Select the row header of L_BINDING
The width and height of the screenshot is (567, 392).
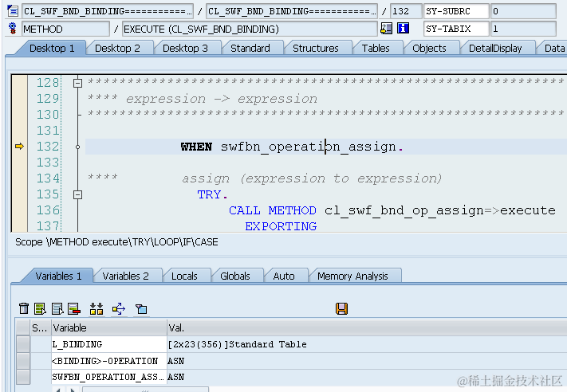point(23,344)
